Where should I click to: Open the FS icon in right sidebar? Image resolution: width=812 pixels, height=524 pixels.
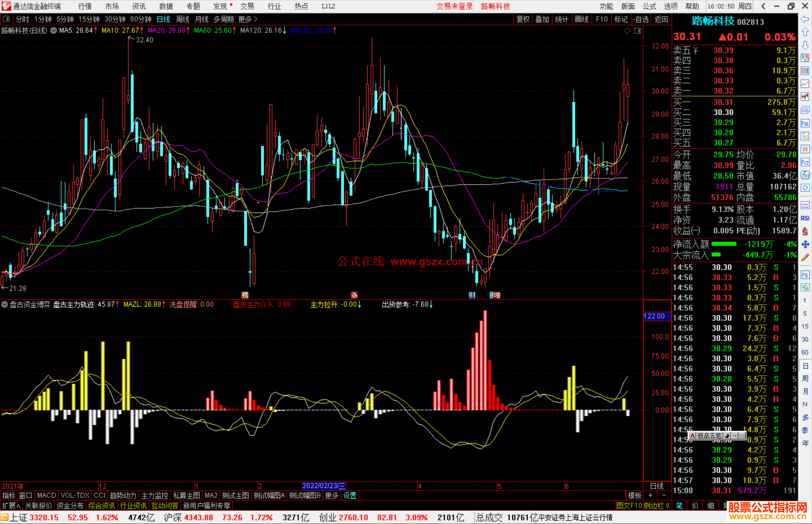805,275
